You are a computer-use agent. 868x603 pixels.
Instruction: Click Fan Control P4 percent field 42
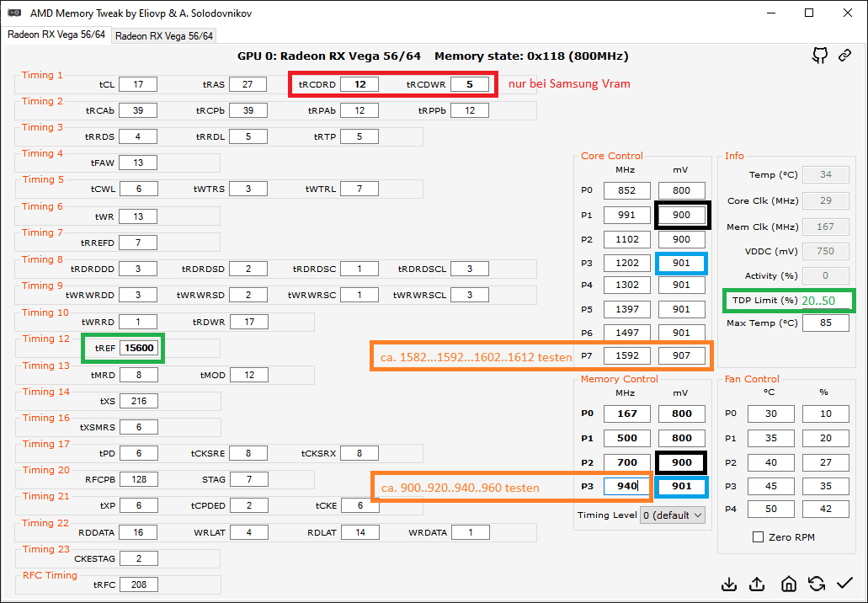(825, 509)
